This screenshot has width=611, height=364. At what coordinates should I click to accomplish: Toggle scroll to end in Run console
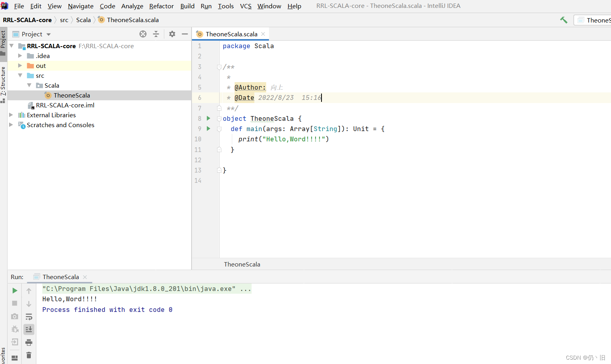click(29, 329)
